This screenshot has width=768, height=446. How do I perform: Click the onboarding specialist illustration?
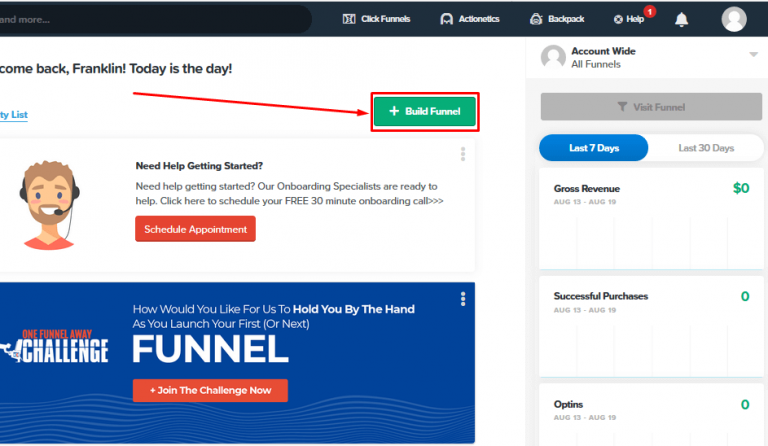49,206
